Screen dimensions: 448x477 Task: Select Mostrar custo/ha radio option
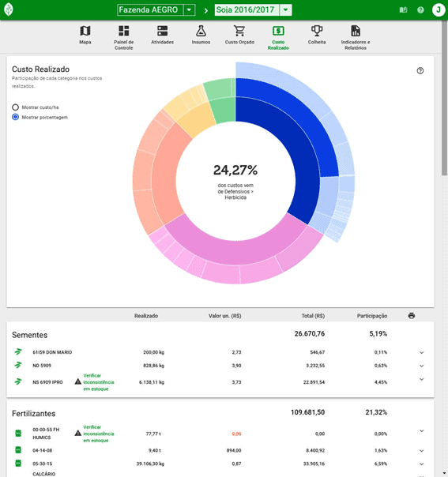coord(15,107)
